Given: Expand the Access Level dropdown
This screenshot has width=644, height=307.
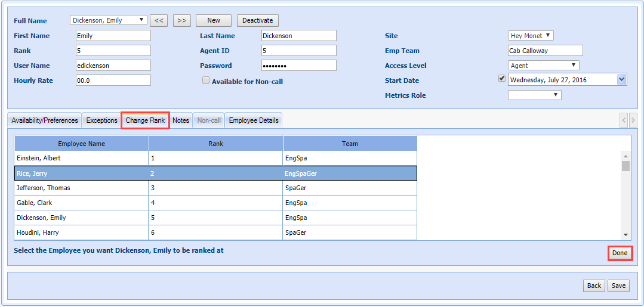Looking at the screenshot, I should [x=543, y=66].
